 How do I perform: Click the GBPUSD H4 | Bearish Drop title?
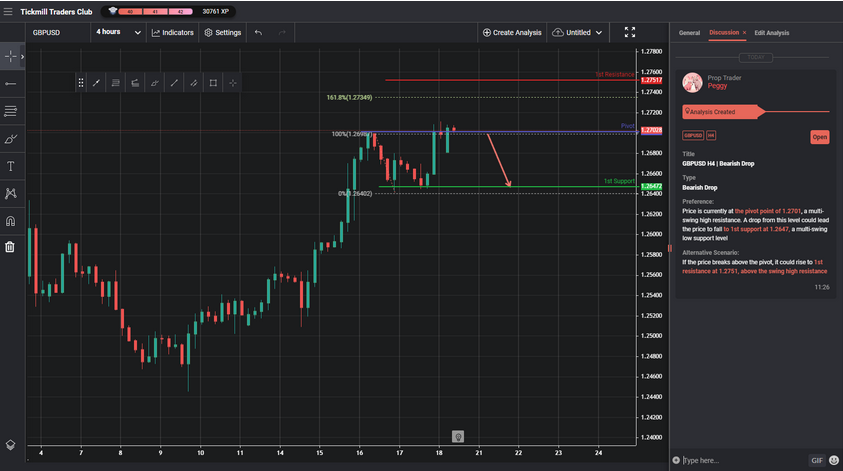(x=718, y=163)
